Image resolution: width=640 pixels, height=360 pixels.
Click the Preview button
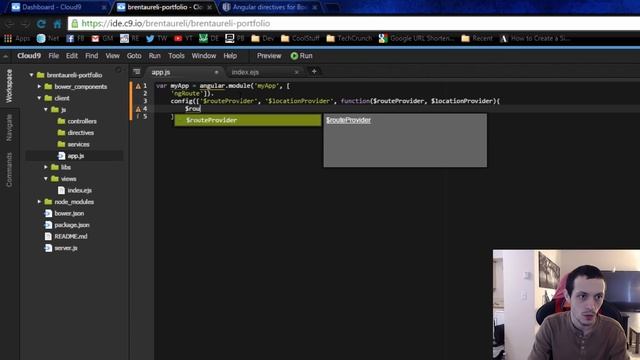click(269, 56)
